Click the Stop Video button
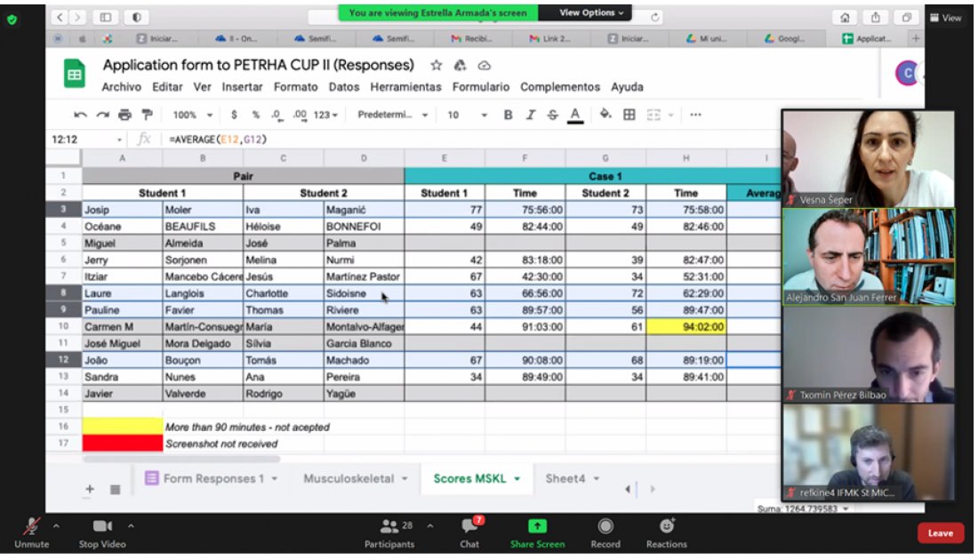 coord(101,531)
